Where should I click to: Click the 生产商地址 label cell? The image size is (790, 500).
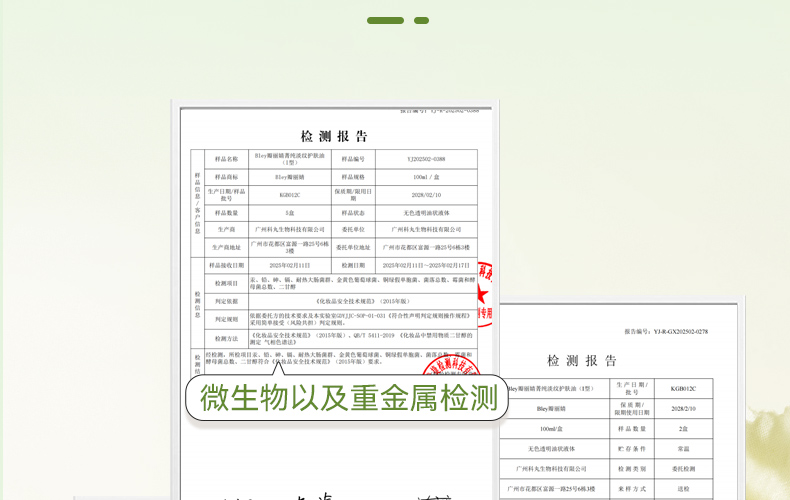point(226,247)
